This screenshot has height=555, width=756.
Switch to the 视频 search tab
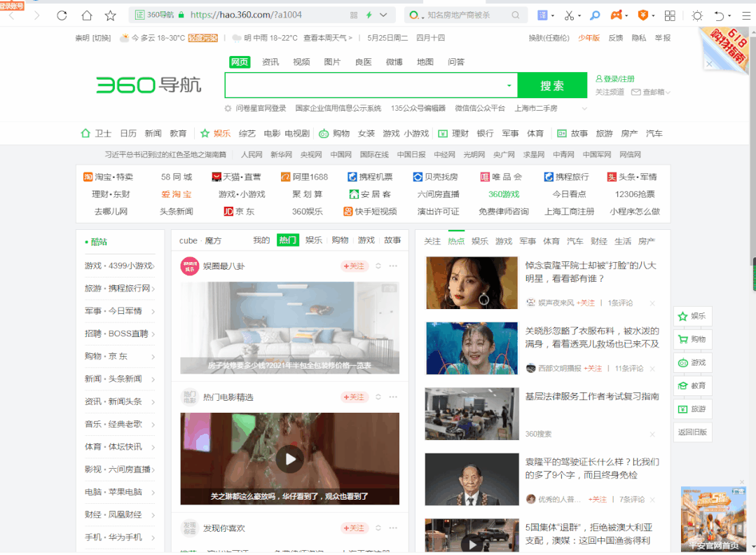click(301, 62)
